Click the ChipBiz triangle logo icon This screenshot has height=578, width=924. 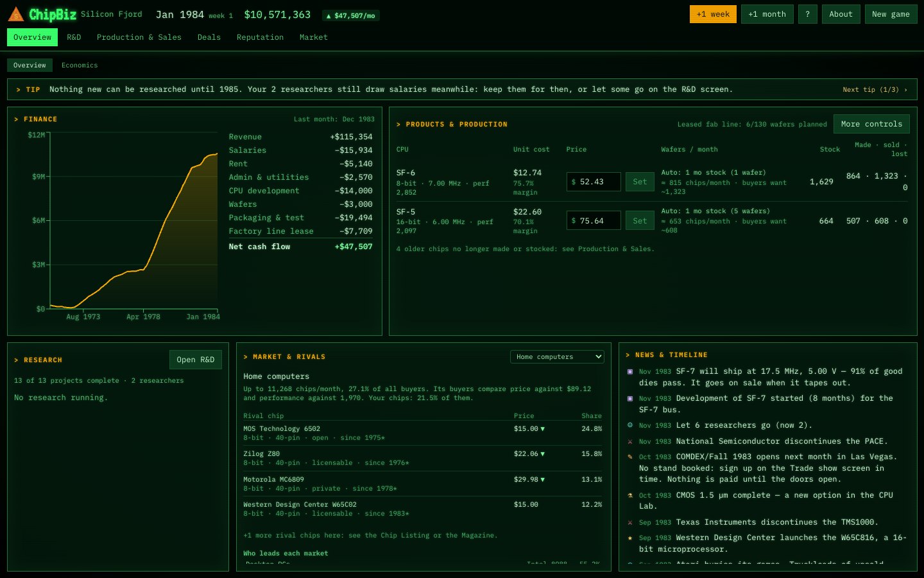click(16, 14)
